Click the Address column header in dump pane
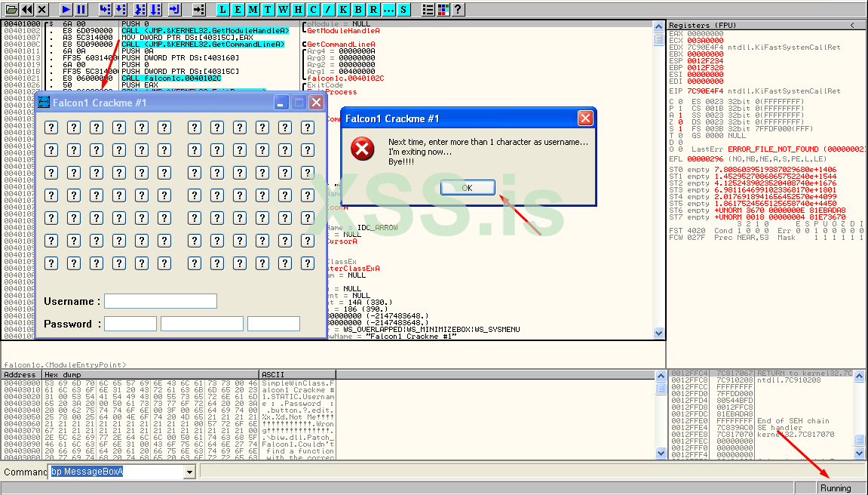This screenshot has width=868, height=495. [22, 375]
